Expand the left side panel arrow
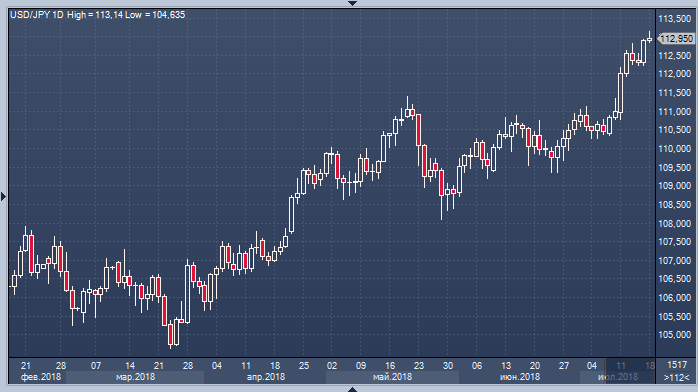 (x=3, y=196)
